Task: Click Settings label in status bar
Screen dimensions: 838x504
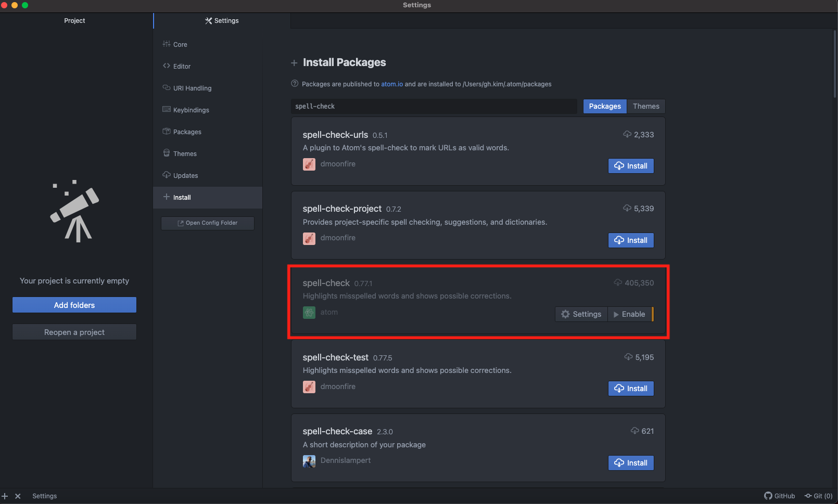Action: [45, 496]
